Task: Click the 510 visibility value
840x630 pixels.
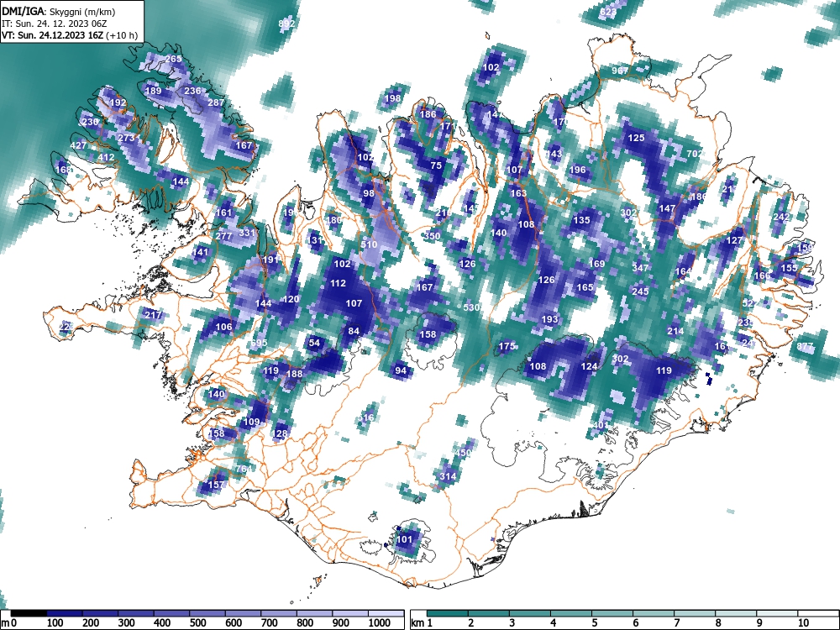Action: [369, 244]
